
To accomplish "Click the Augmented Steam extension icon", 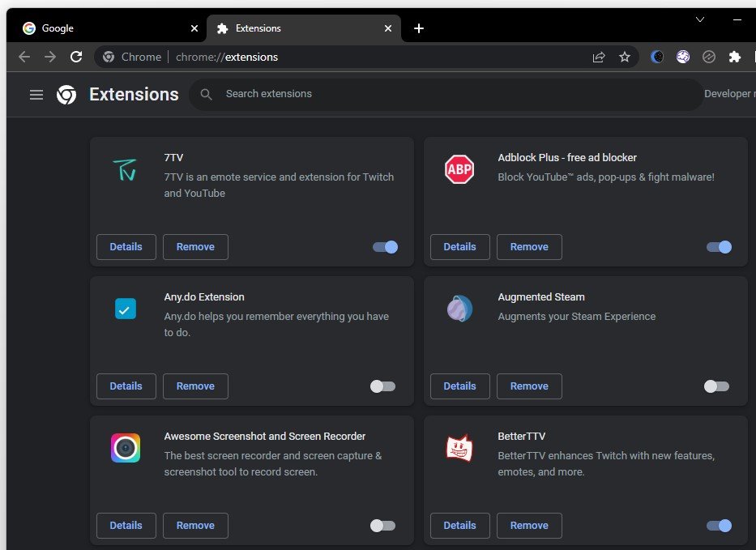I will 459,309.
